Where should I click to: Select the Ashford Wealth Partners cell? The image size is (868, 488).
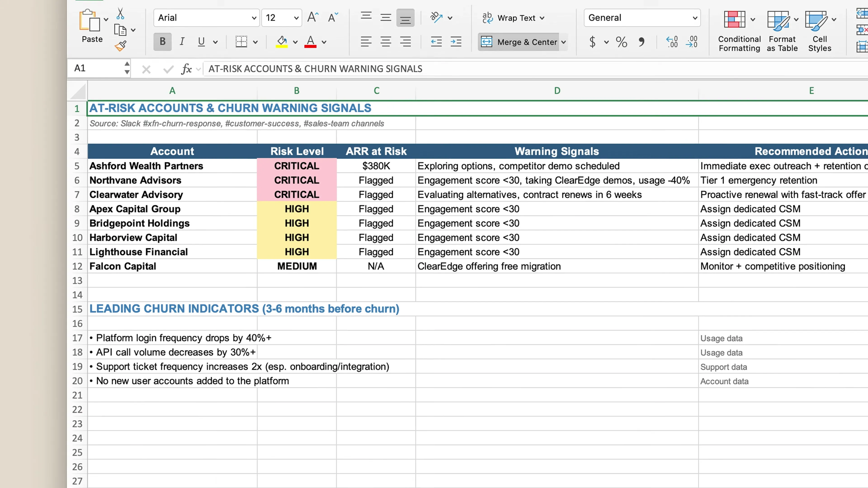point(172,166)
